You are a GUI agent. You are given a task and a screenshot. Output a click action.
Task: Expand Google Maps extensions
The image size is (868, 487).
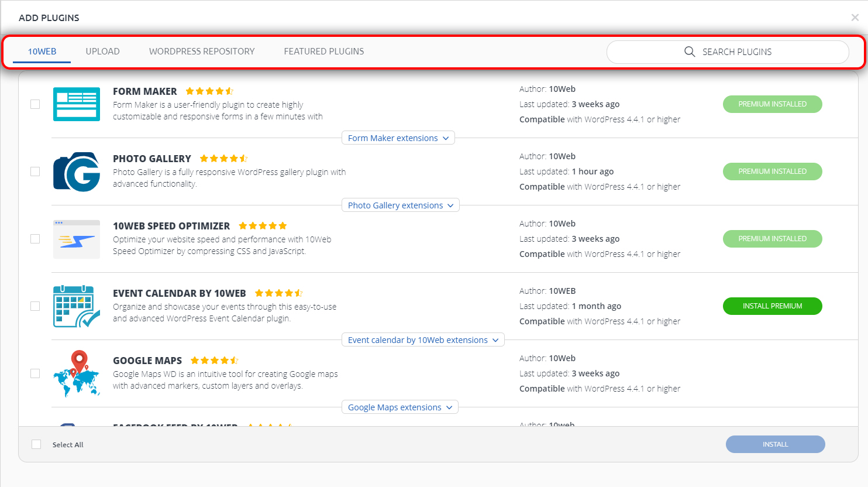tap(400, 407)
